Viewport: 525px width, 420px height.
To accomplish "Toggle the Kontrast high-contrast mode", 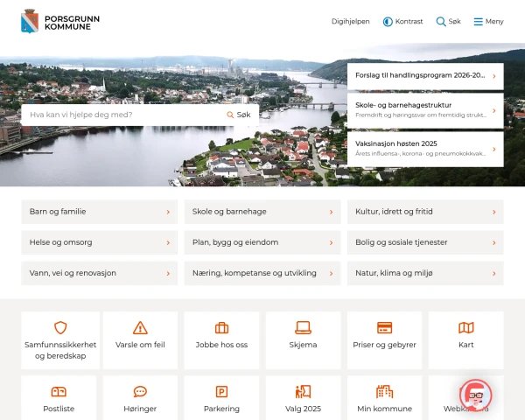I will tap(402, 21).
